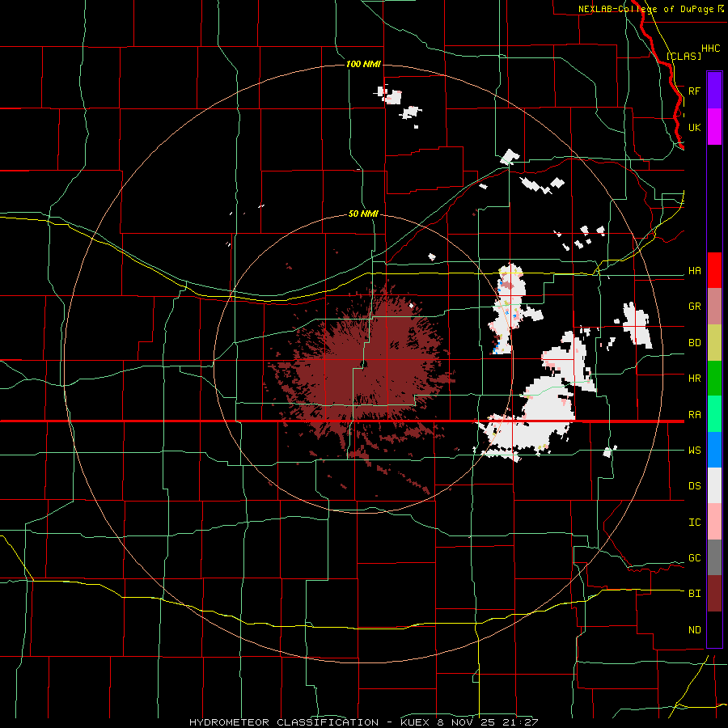Click the RF legend label
The height and width of the screenshot is (728, 728).
point(694,91)
